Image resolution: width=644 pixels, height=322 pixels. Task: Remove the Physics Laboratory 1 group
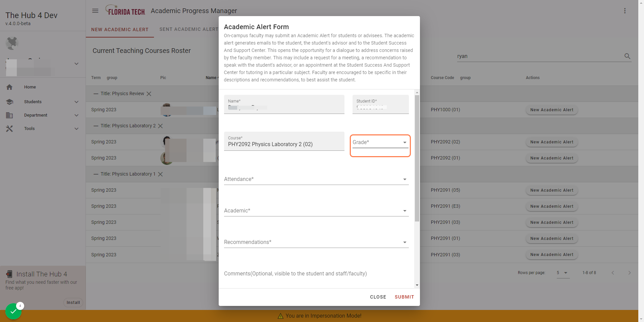click(x=160, y=174)
